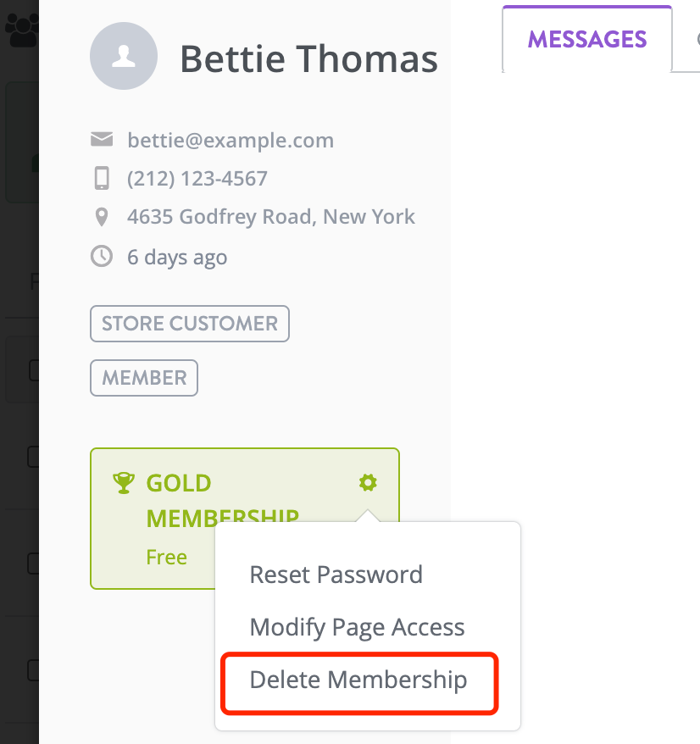This screenshot has height=744, width=700.
Task: Click the location pin icon
Action: [102, 217]
